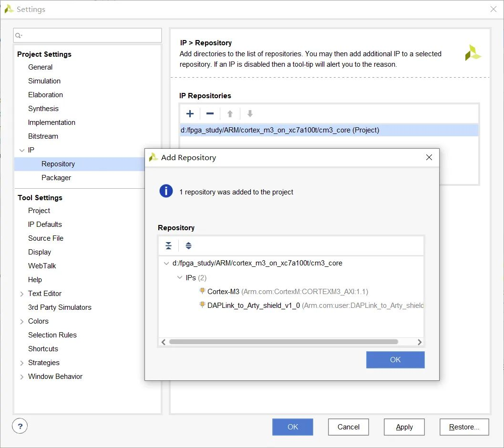
Task: Click the Collapse All icon in Repository toolbar
Action: pyautogui.click(x=168, y=246)
